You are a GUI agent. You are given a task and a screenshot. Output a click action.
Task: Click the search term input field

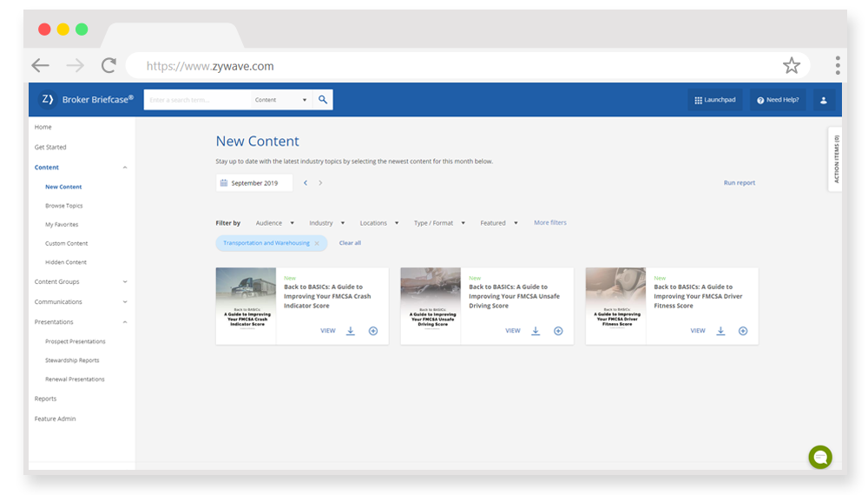(x=198, y=100)
